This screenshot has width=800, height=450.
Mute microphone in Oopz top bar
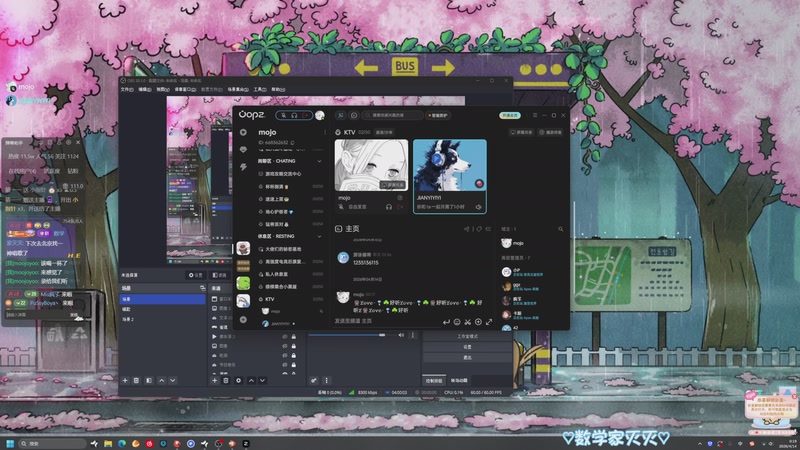[284, 115]
